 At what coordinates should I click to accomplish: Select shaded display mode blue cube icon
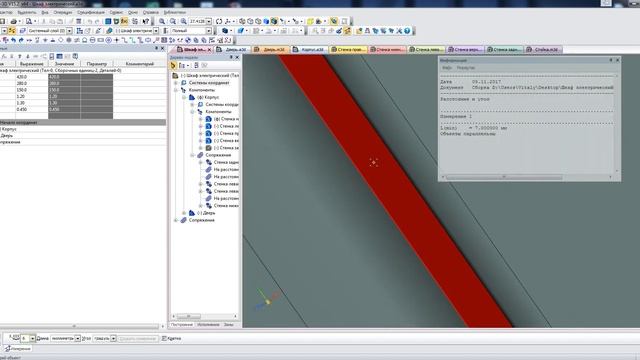(x=266, y=21)
